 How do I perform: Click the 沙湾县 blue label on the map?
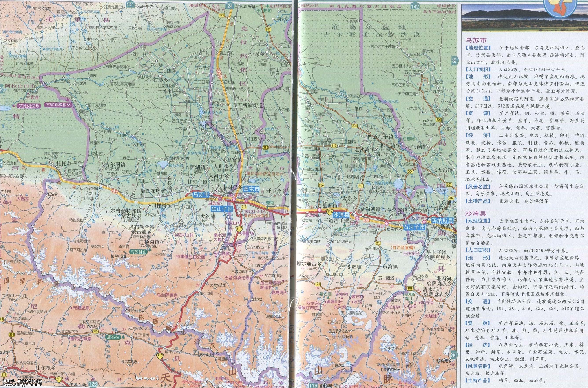(341, 214)
